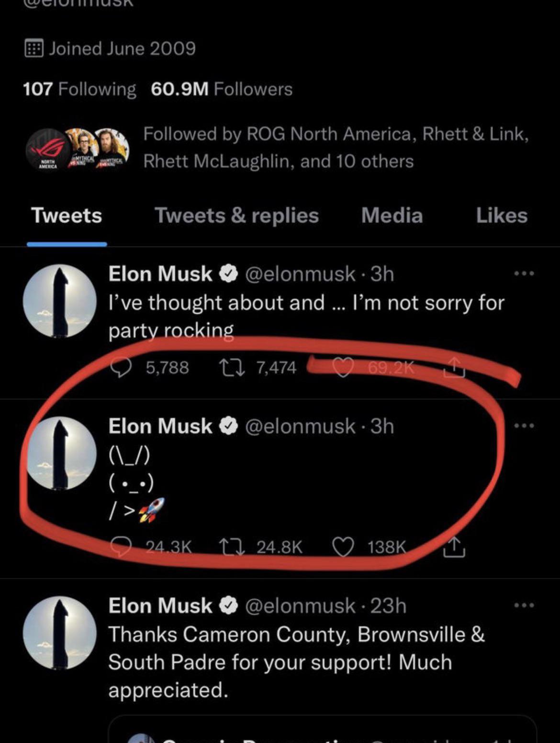Open the Likes tab
This screenshot has width=560, height=743.
point(502,215)
